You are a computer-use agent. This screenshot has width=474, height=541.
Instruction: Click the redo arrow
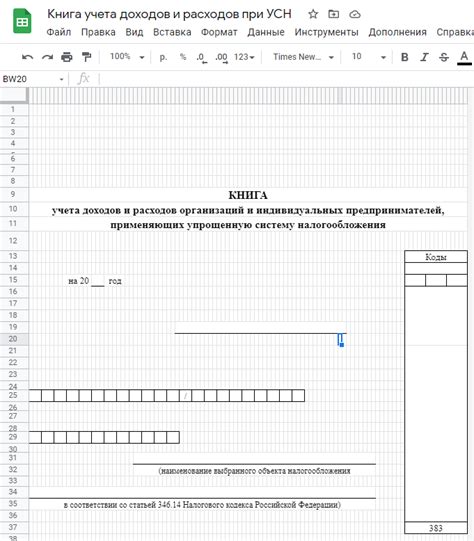coord(47,57)
